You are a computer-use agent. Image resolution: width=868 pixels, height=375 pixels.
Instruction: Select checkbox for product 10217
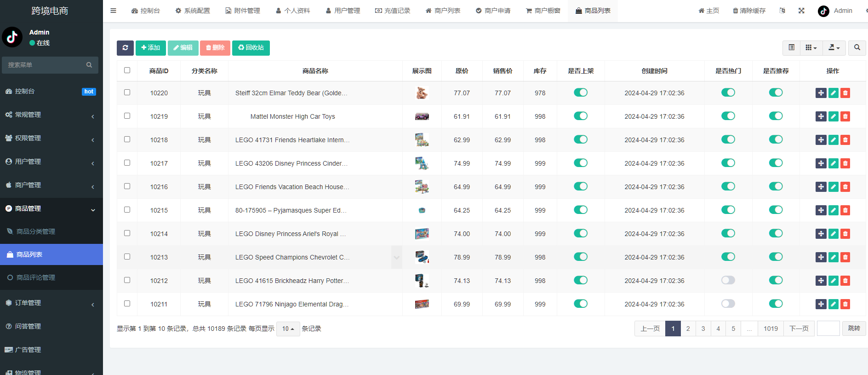(x=127, y=163)
